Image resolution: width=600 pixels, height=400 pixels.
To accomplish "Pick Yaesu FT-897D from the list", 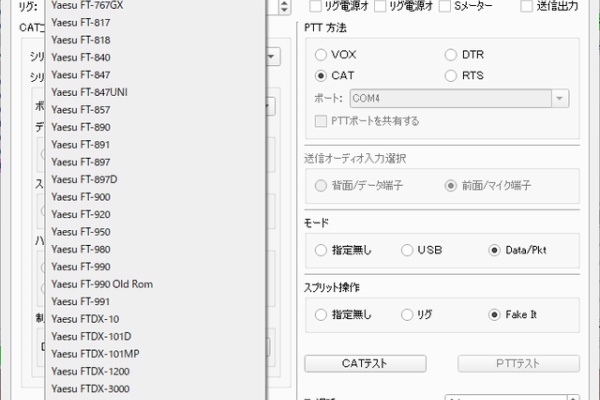I will pyautogui.click(x=155, y=180).
